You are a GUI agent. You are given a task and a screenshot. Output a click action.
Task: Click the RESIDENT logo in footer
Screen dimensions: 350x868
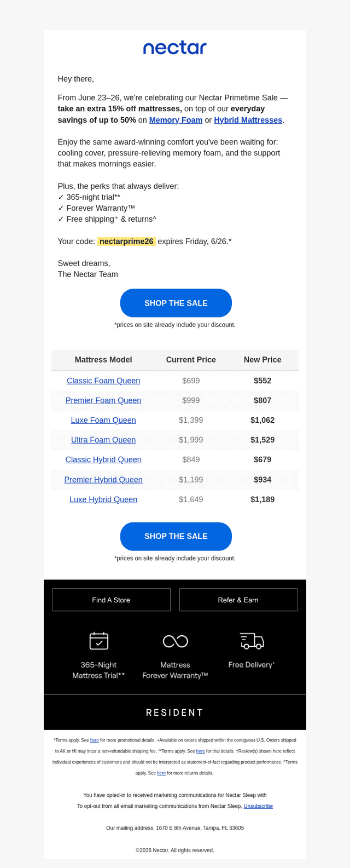[x=175, y=712]
